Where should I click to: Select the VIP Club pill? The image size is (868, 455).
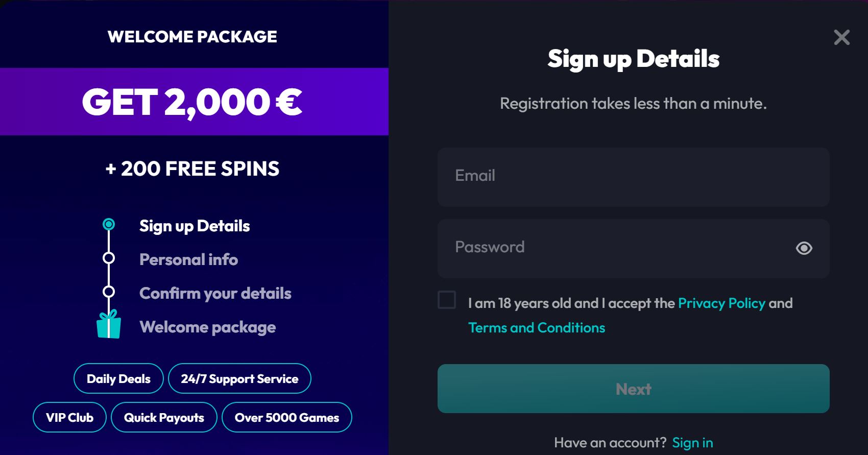(x=69, y=417)
